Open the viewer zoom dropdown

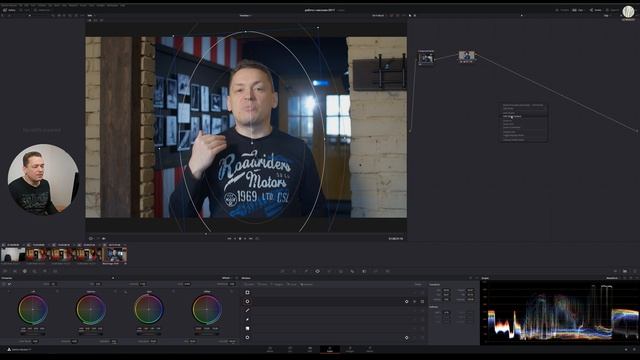pyautogui.click(x=91, y=16)
